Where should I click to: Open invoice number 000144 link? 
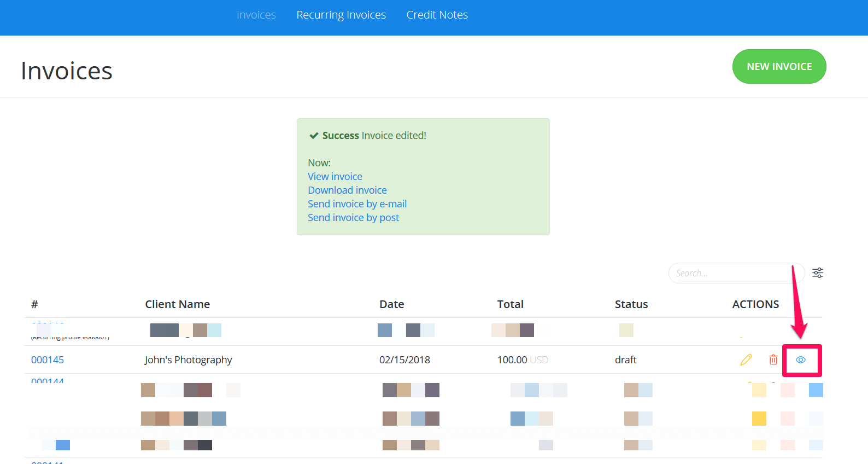[48, 380]
